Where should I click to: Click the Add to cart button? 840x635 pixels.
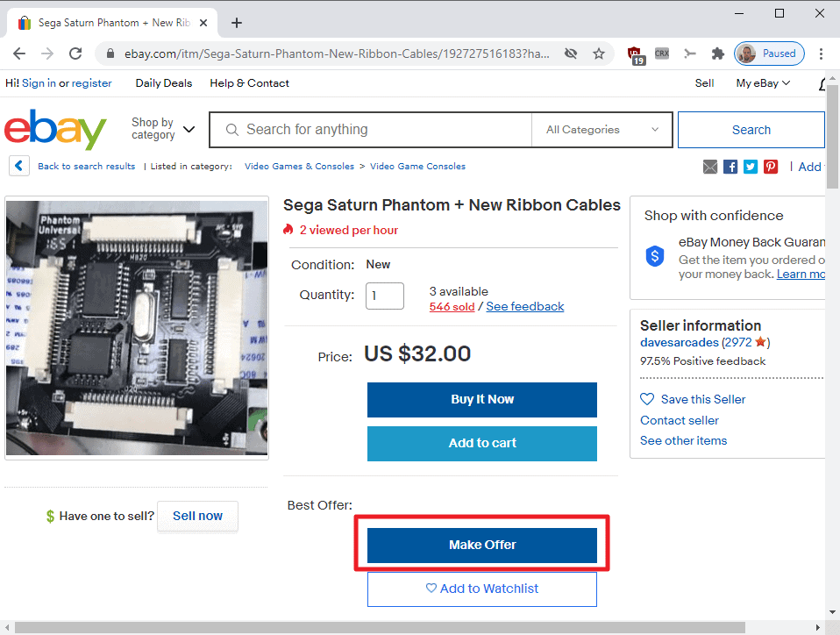[482, 443]
